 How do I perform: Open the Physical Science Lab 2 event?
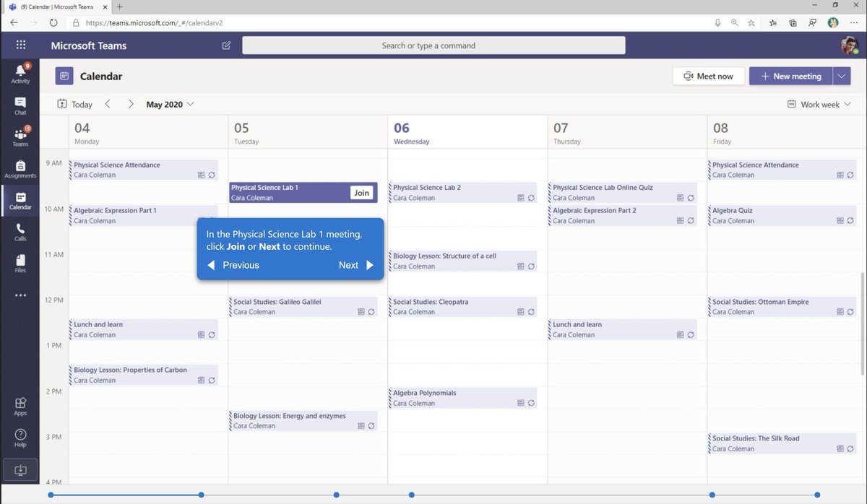click(462, 192)
